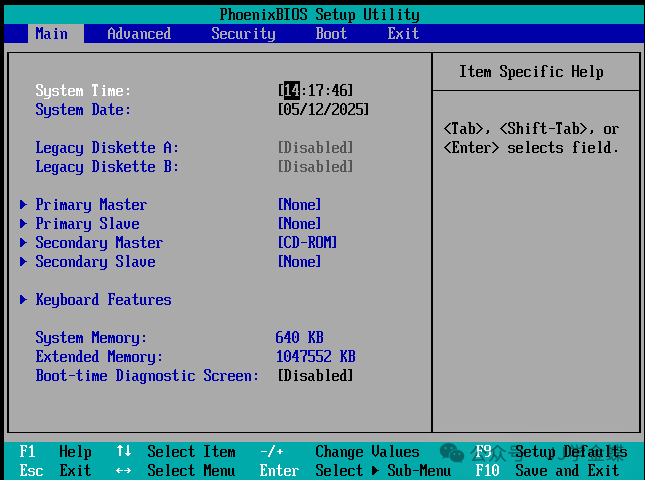The image size is (645, 480).
Task: Go to the Boot tab
Action: 331,34
